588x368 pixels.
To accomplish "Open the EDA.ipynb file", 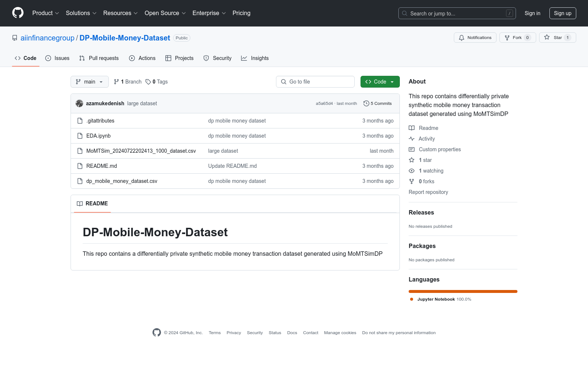I will click(98, 136).
